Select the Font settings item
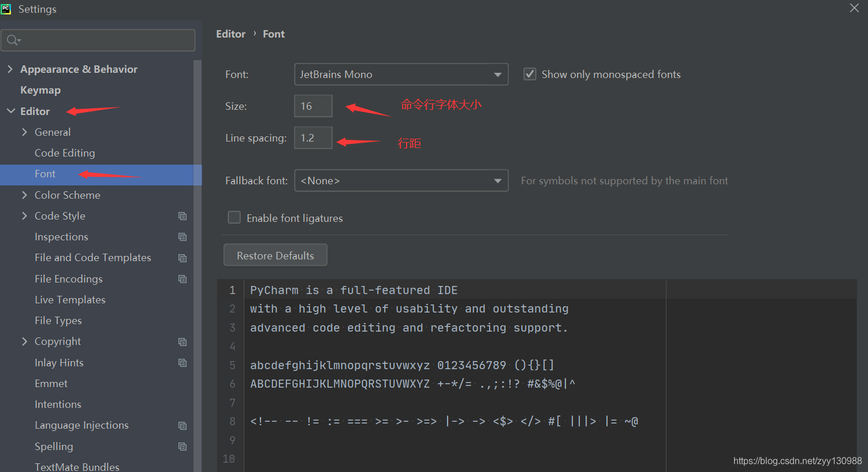This screenshot has width=868, height=472. tap(100, 174)
